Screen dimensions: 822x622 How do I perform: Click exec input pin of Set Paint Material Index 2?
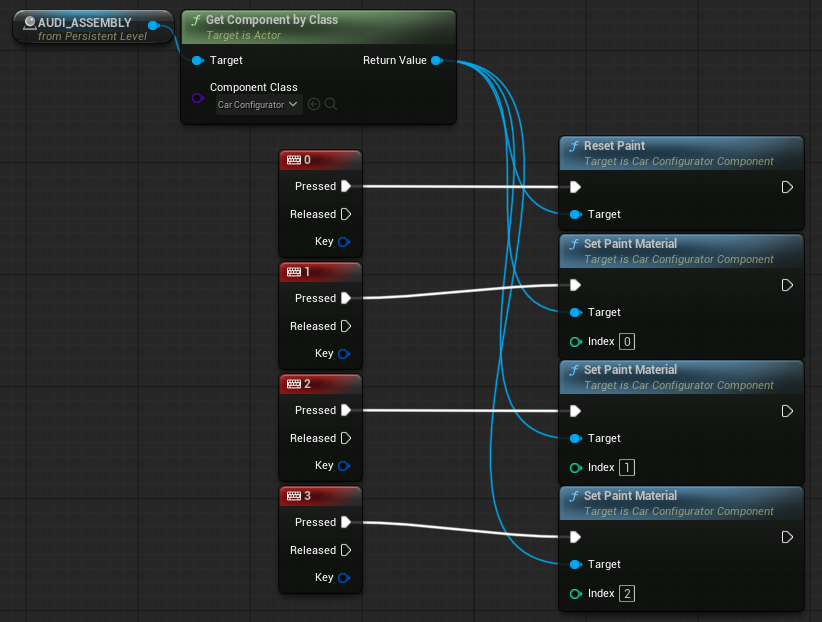(575, 537)
